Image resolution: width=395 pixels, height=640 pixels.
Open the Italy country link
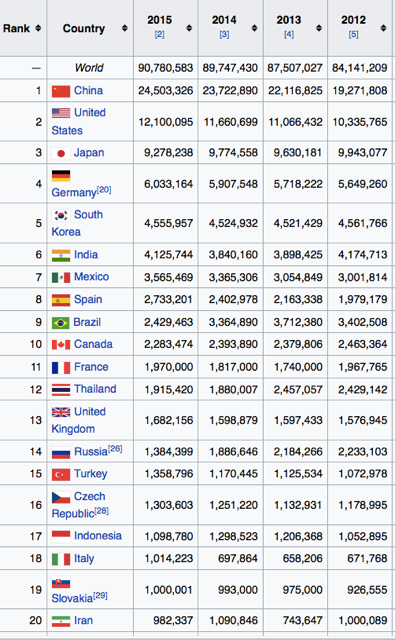click(x=84, y=558)
